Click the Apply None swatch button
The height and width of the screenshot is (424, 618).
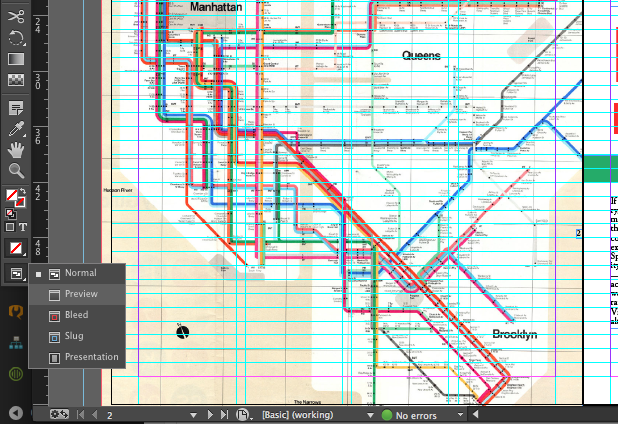[x=16, y=247]
